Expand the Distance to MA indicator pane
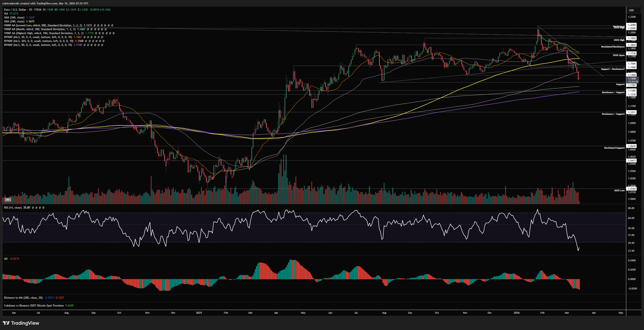Viewport: 644px width, 330px height. [23, 298]
